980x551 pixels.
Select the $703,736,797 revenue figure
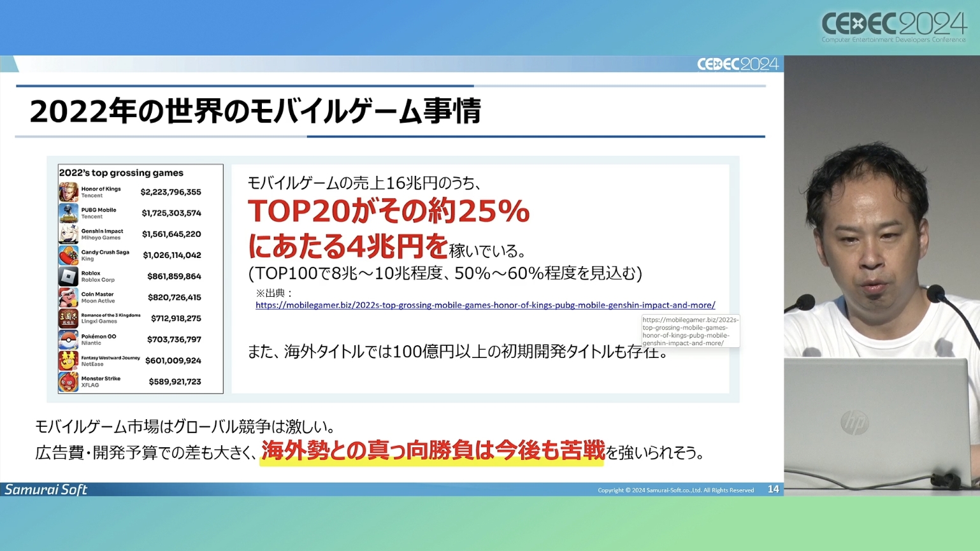pyautogui.click(x=174, y=339)
